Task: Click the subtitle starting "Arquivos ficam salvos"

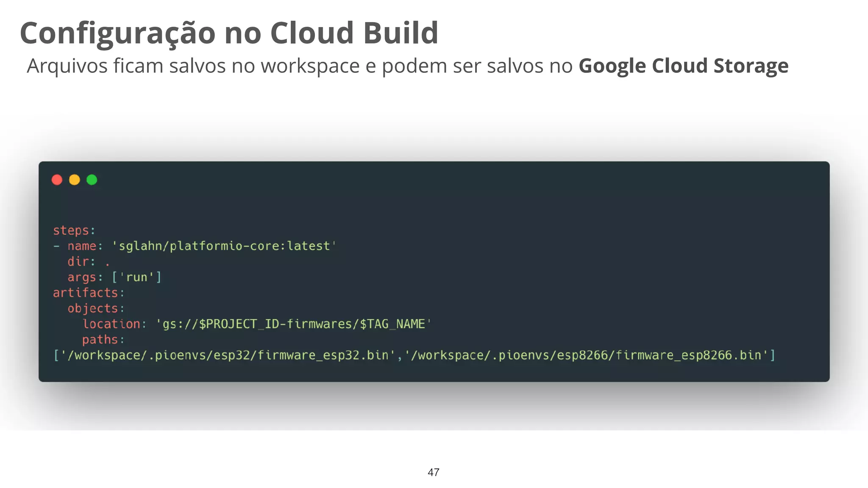Action: [407, 66]
